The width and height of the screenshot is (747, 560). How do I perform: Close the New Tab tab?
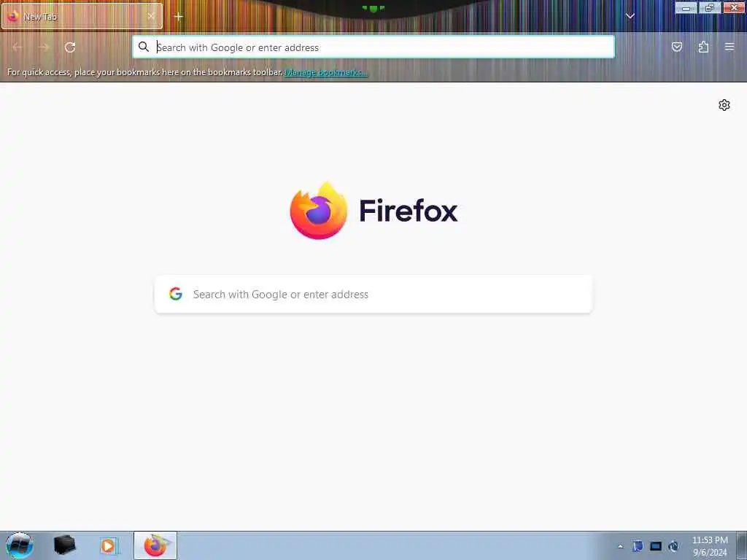[151, 16]
